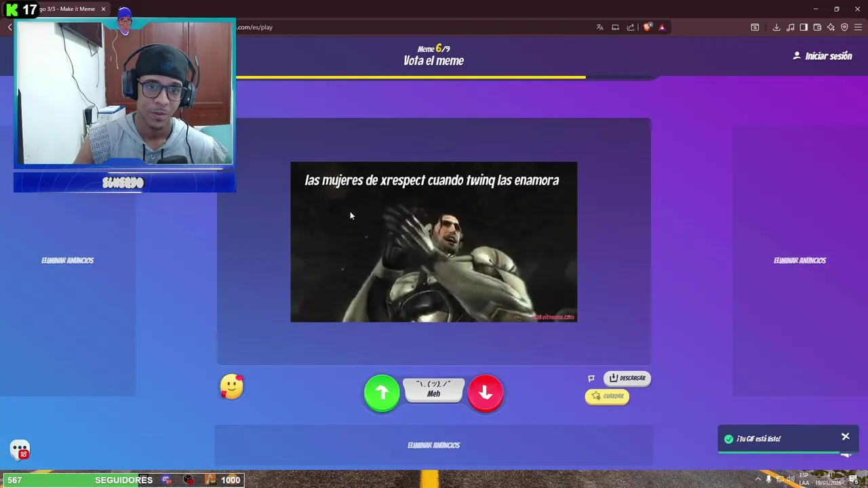Open the Windows notification center icon

click(x=854, y=479)
